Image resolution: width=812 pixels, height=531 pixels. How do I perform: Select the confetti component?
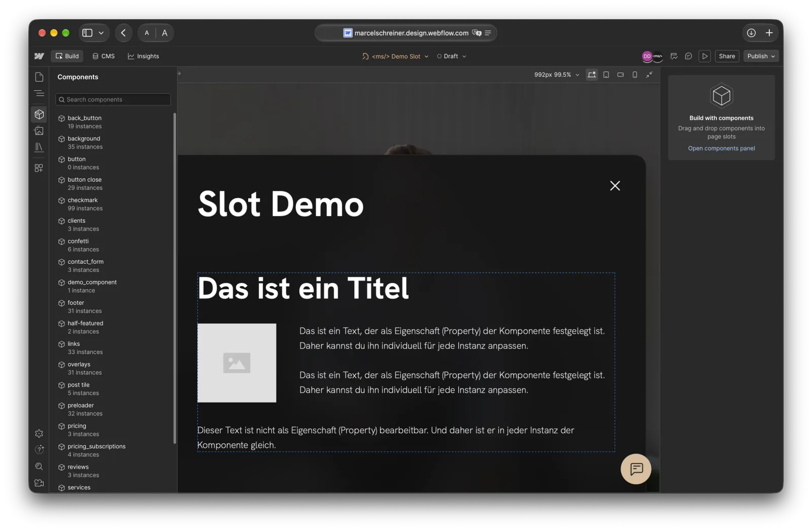113,245
